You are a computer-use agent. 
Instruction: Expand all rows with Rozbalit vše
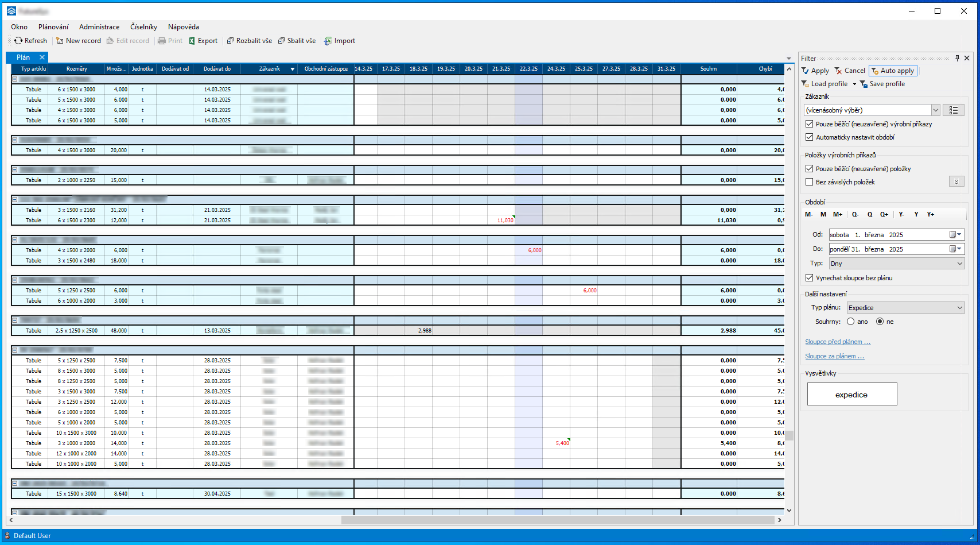pos(230,41)
